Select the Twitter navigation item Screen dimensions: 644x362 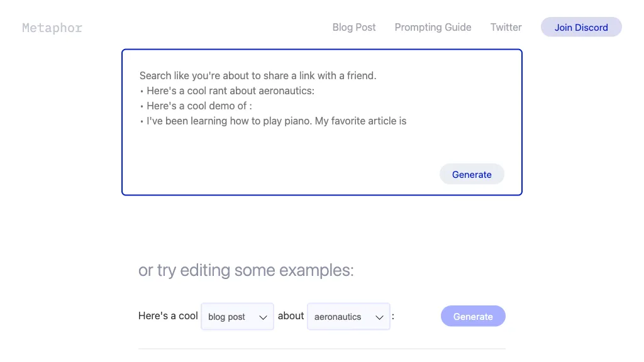(506, 27)
